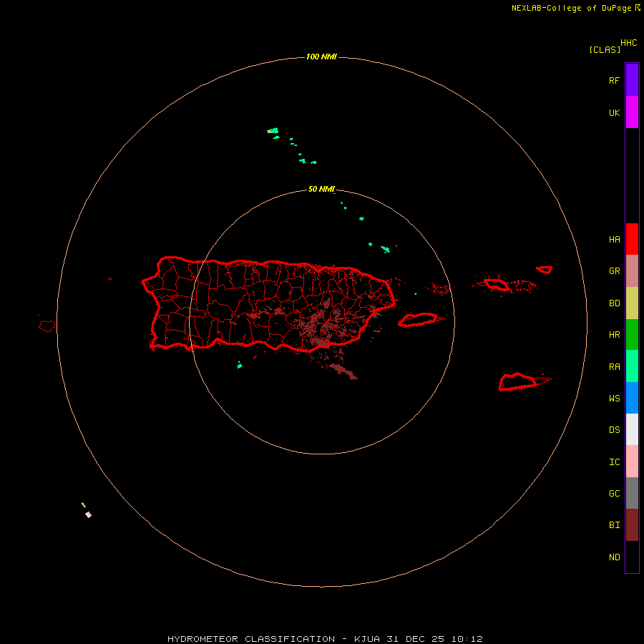Click the DS legend label
The height and width of the screenshot is (644, 644).
tap(614, 430)
